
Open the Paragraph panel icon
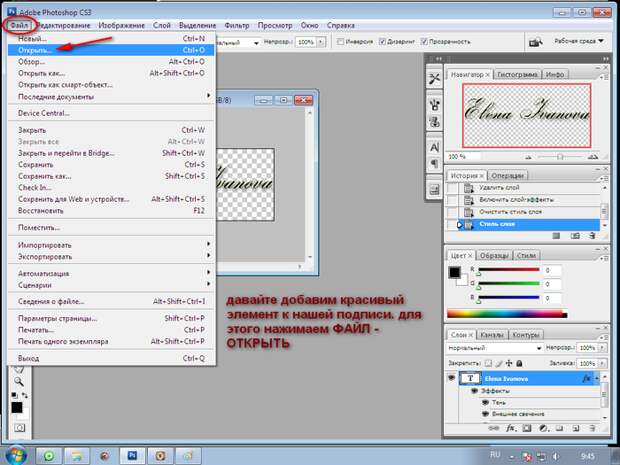434,164
